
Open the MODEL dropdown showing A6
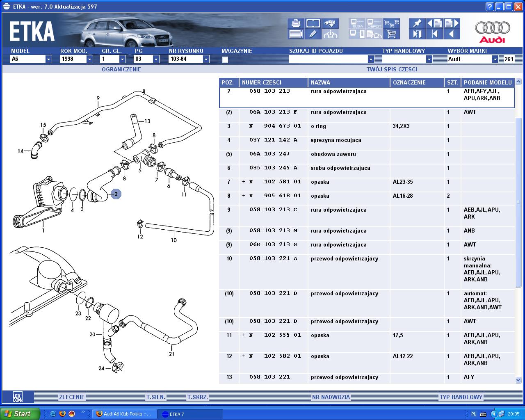pos(31,59)
